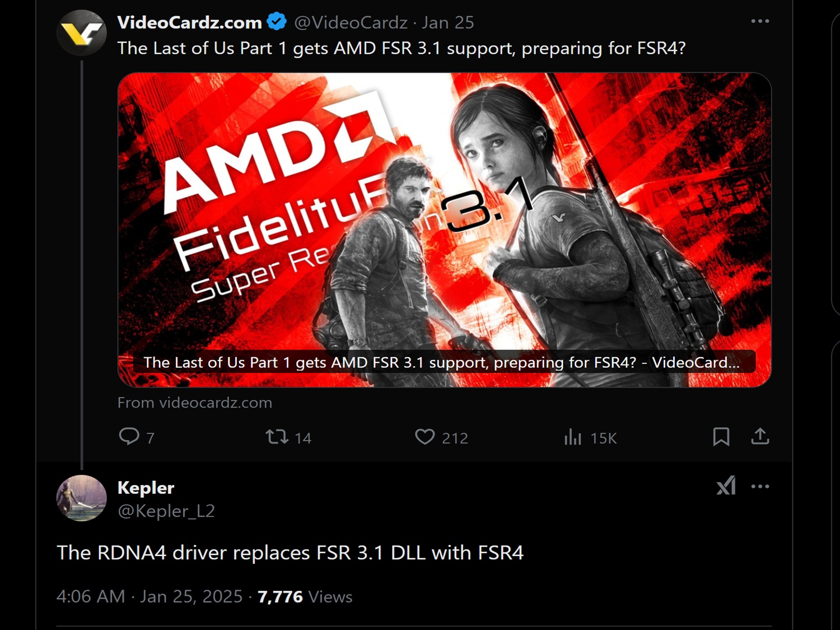Open the Jan 25 post timestamp

point(447,22)
